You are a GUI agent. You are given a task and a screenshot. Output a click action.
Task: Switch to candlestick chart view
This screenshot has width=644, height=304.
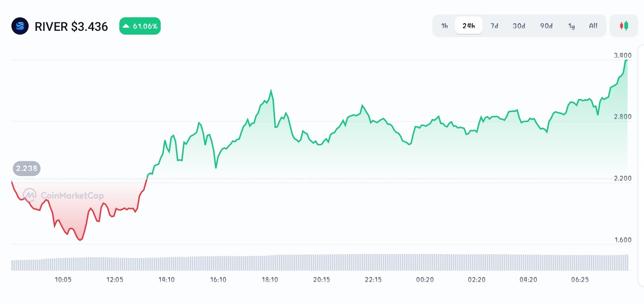coord(624,26)
